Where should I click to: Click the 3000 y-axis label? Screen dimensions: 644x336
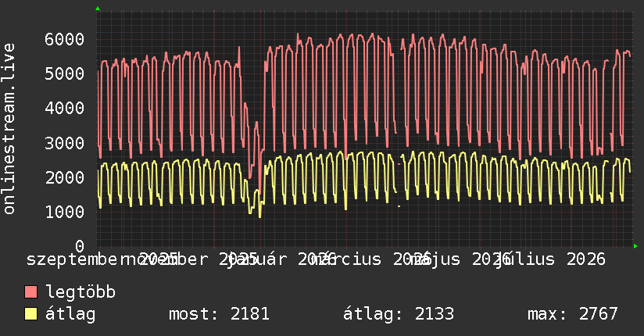point(65,143)
